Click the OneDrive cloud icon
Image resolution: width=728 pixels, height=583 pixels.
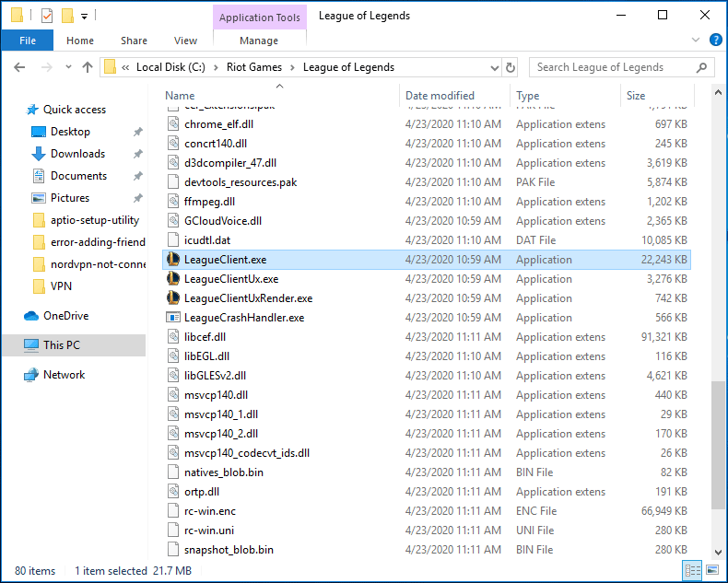coord(31,316)
